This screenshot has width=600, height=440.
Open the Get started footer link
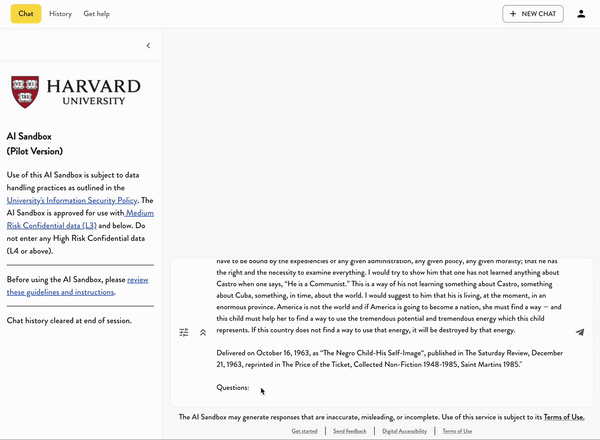304,431
